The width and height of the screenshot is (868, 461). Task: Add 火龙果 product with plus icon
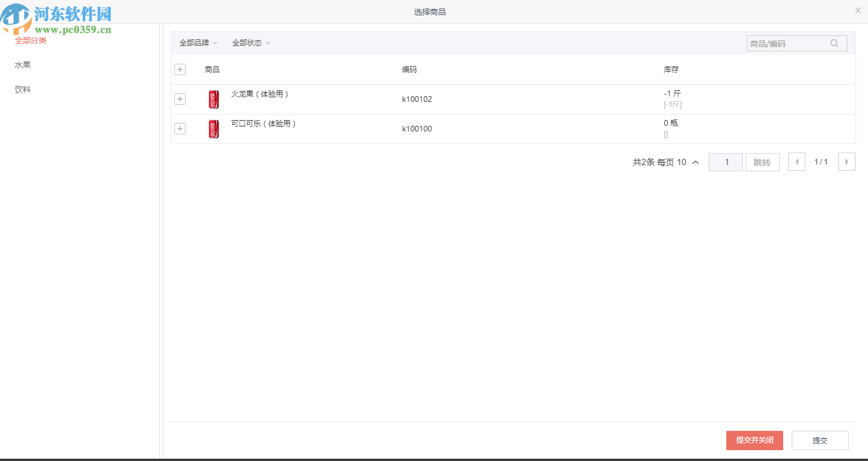pos(180,99)
